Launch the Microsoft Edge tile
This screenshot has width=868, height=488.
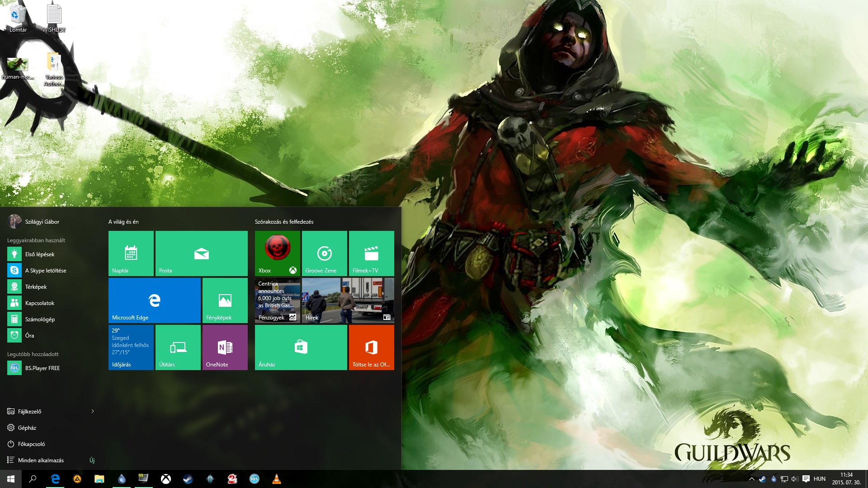pyautogui.click(x=155, y=300)
